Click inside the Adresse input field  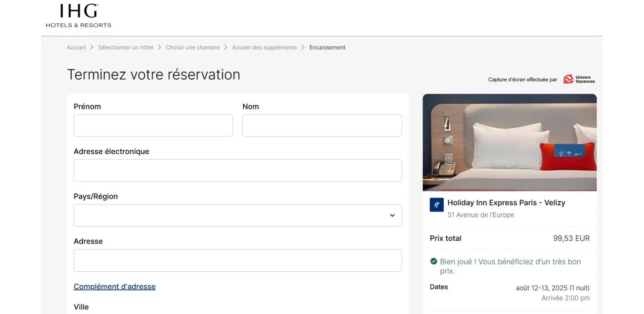pyautogui.click(x=237, y=260)
